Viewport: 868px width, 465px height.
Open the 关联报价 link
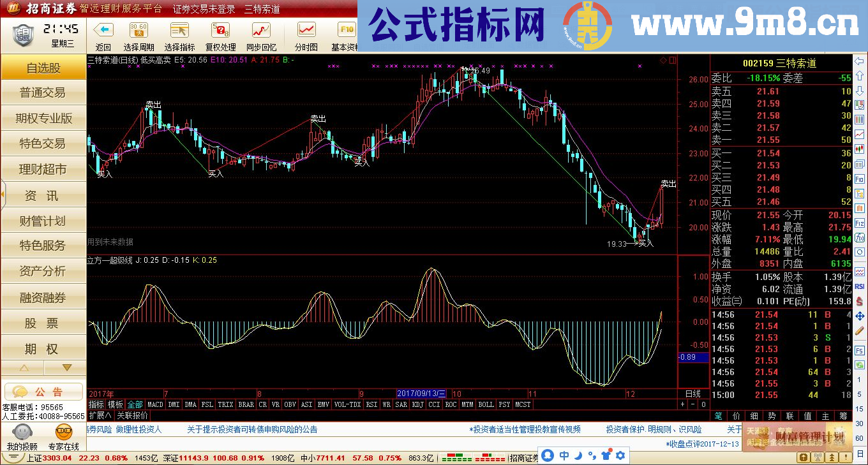(x=132, y=414)
